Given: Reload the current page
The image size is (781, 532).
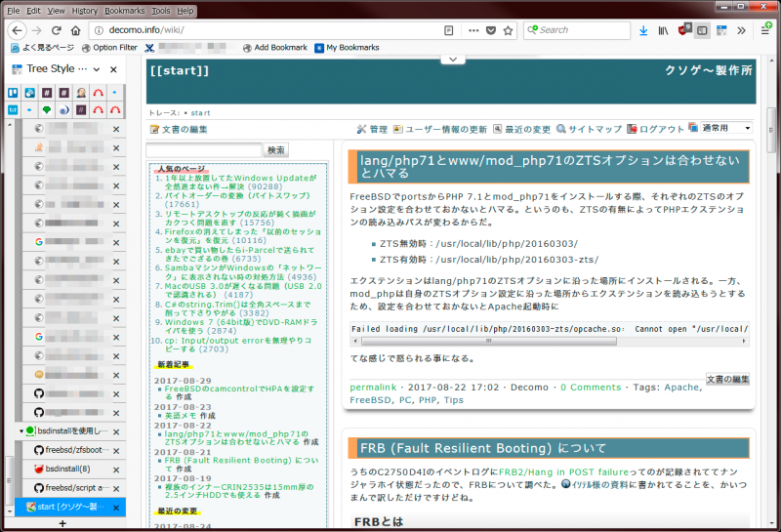Looking at the screenshot, I should [x=56, y=30].
